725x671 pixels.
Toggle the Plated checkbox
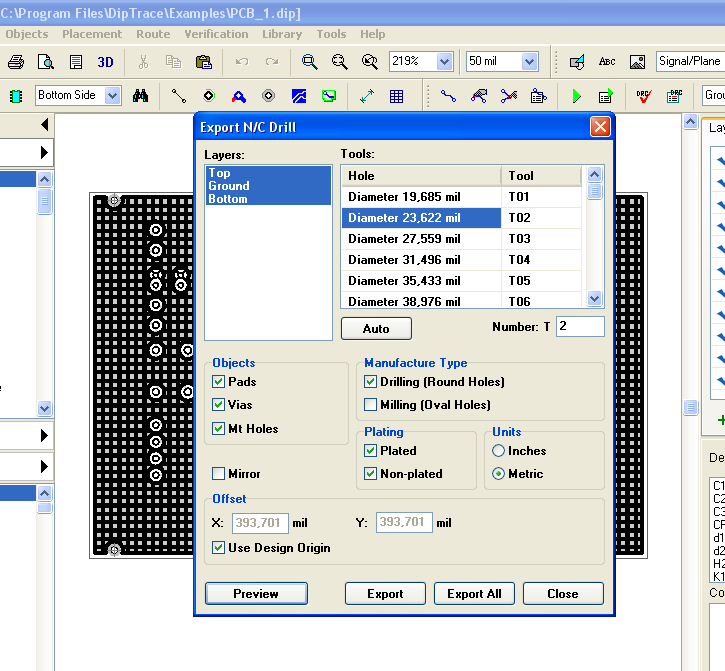(x=370, y=451)
